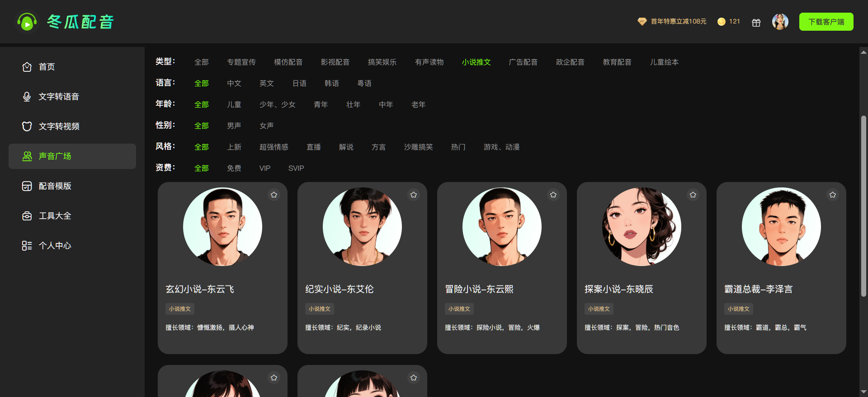Select the active 小说推文 type filter
The height and width of the screenshot is (397, 868).
(476, 62)
